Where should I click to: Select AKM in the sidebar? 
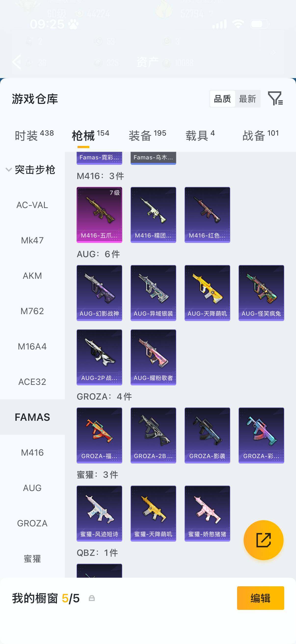32,276
